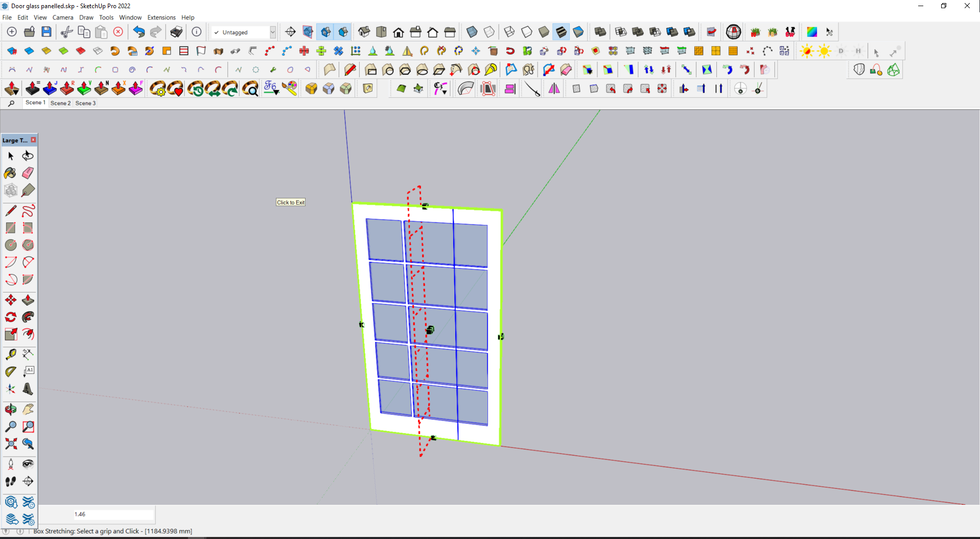Select the Rotate tool
Viewport: 980px width, 539px height.
pos(10,317)
